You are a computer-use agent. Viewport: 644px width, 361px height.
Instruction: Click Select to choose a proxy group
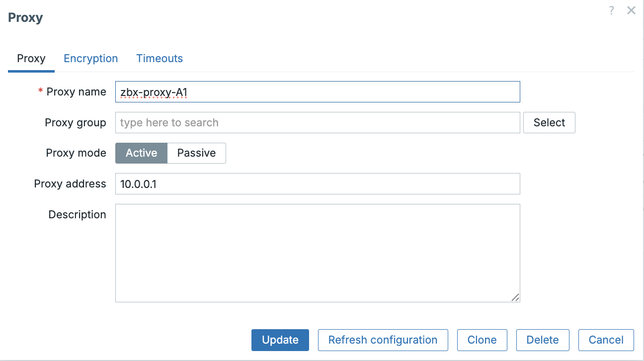(549, 122)
